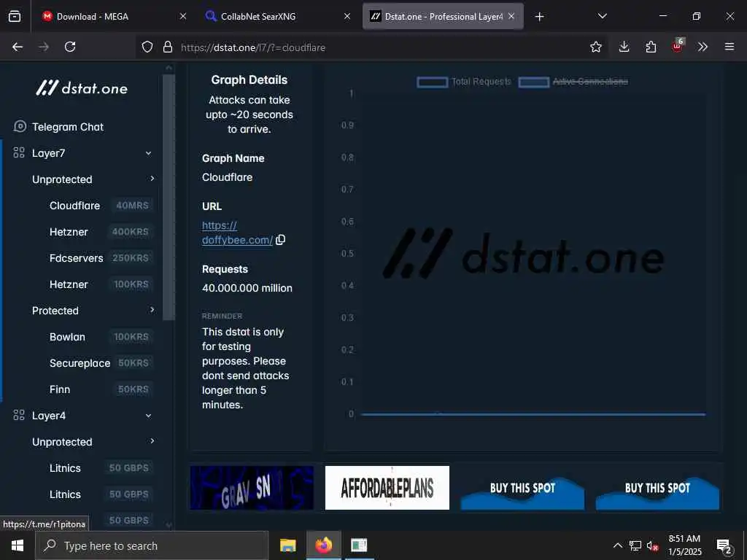This screenshot has height=560, width=747.
Task: Open a new browser tab
Action: pyautogui.click(x=539, y=17)
